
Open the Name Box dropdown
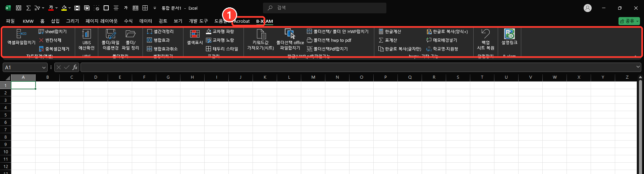tap(44, 68)
